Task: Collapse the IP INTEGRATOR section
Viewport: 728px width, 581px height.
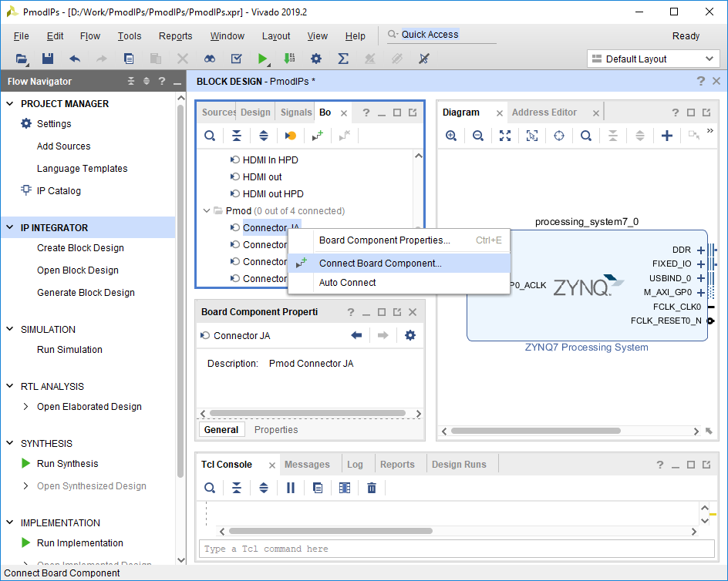Action: click(x=10, y=227)
